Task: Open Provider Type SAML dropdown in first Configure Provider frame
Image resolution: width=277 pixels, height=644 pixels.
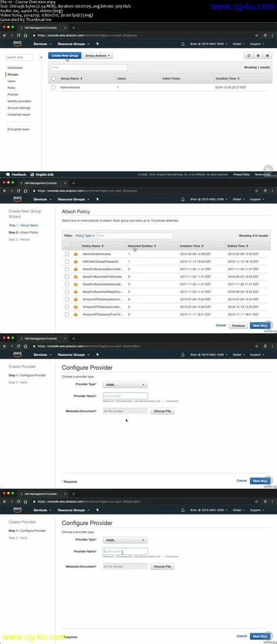Action: pos(124,385)
